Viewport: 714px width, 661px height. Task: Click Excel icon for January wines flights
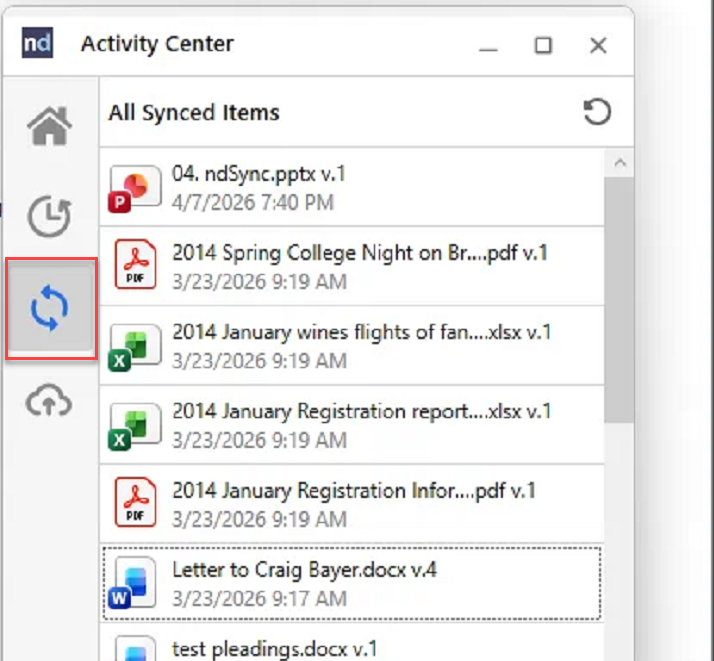(x=135, y=346)
